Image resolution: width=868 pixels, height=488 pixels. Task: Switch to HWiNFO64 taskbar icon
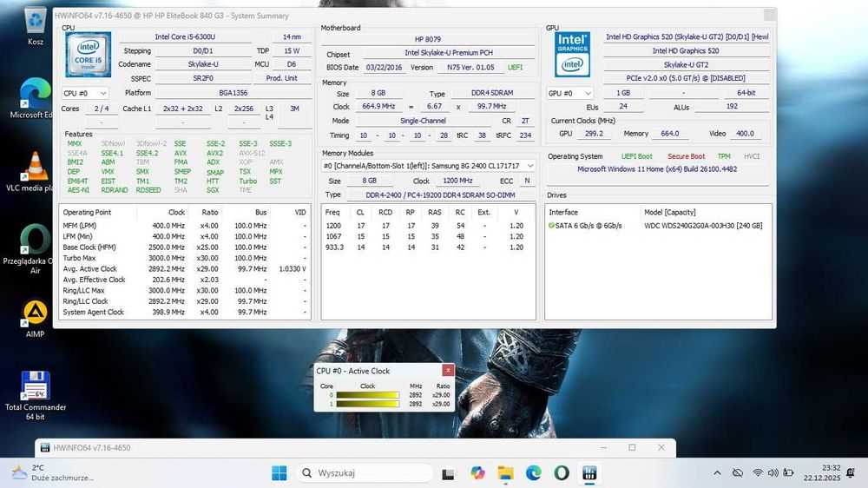click(x=589, y=473)
